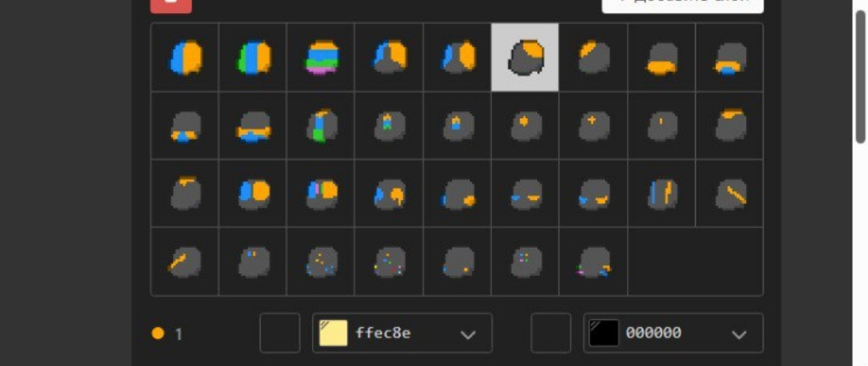The image size is (868, 366).
Task: Pick the horizontal rainbow stripes pattern
Action: coord(321,57)
